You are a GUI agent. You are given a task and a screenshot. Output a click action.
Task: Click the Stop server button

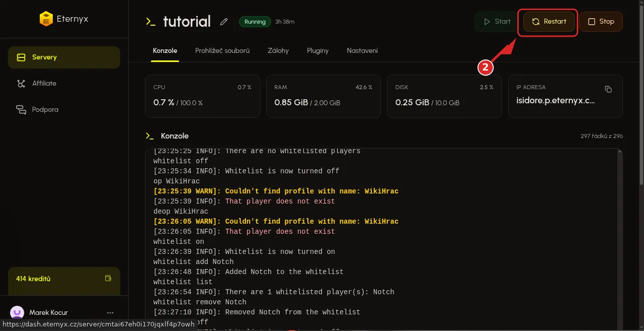[601, 22]
